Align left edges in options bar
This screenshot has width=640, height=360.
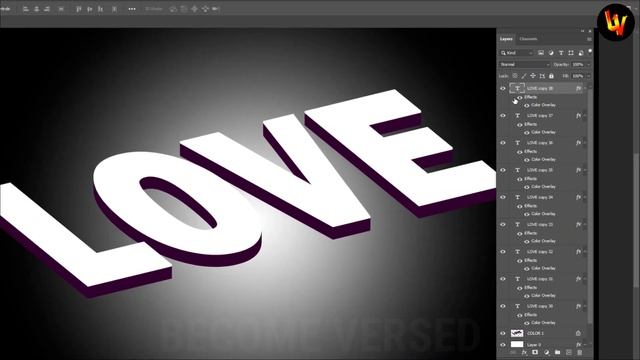(26, 9)
